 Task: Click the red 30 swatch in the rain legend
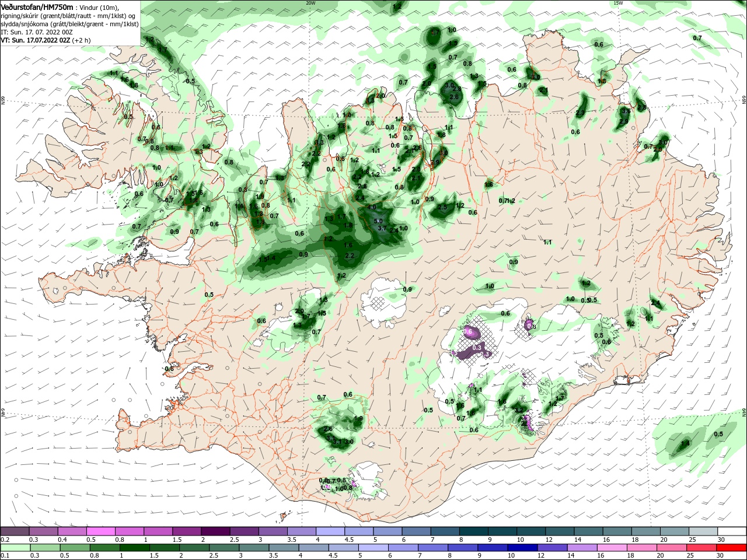[x=732, y=548]
